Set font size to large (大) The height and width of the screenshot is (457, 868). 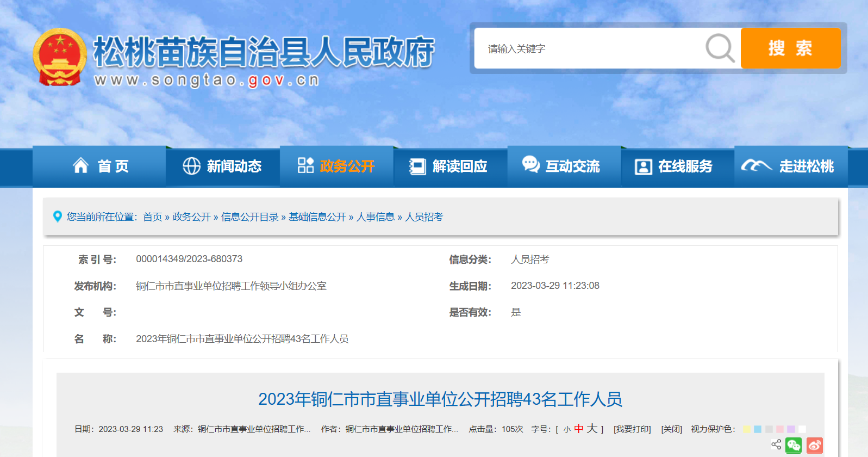592,429
